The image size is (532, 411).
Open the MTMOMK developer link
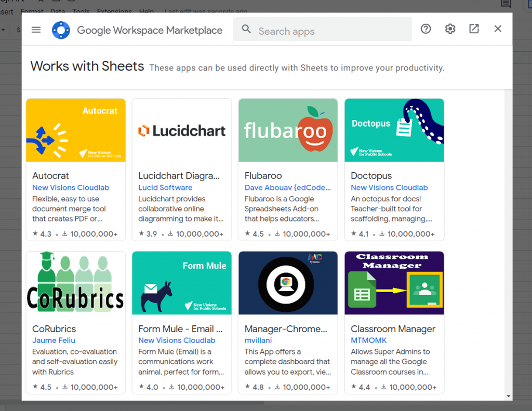369,340
